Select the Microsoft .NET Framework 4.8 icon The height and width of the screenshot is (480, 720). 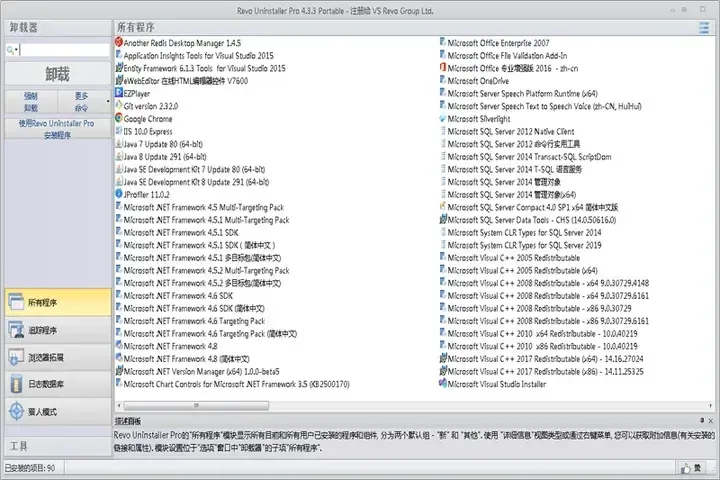click(119, 345)
